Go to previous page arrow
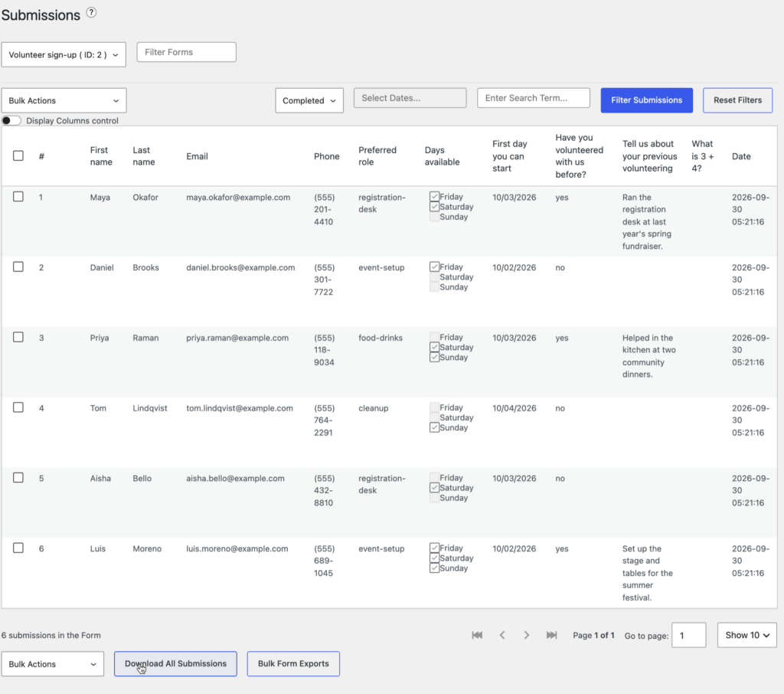The image size is (784, 694). 502,635
